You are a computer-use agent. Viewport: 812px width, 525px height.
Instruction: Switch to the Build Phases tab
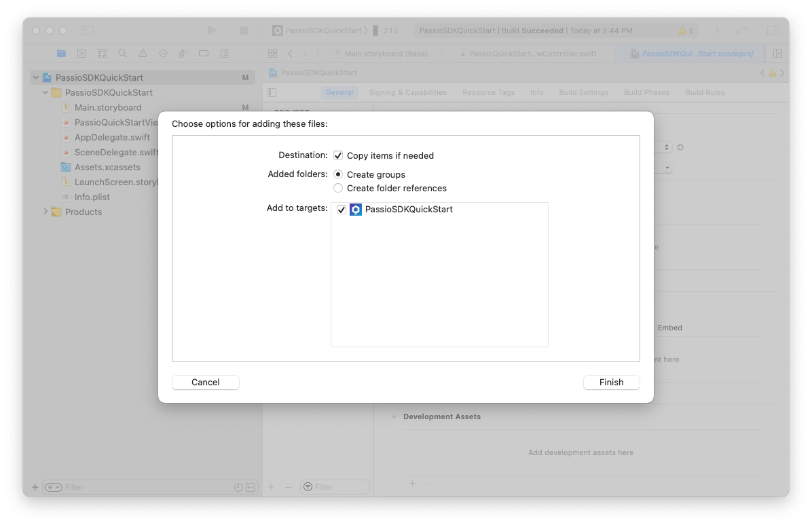(x=646, y=92)
